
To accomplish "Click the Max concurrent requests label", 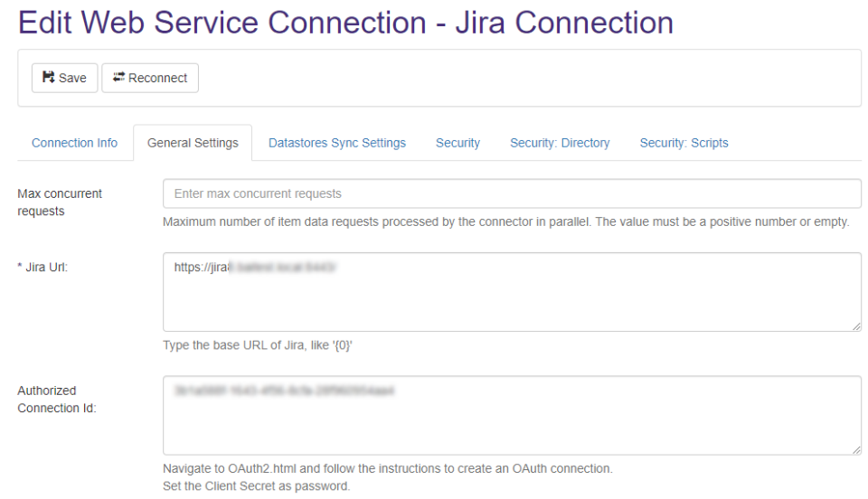I will [60, 202].
